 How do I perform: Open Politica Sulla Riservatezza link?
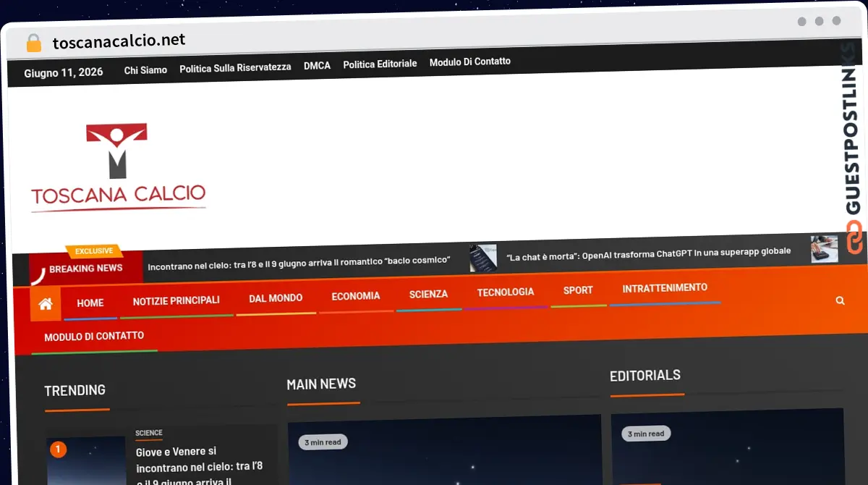235,68
